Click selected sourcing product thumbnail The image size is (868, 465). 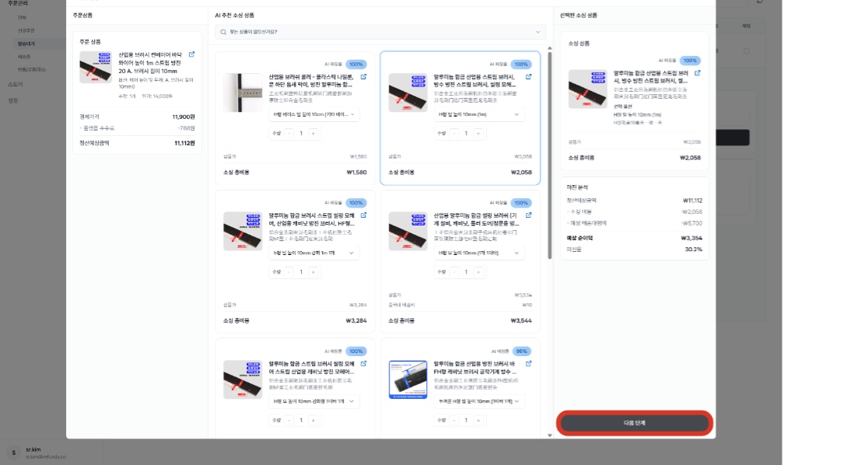click(x=587, y=89)
